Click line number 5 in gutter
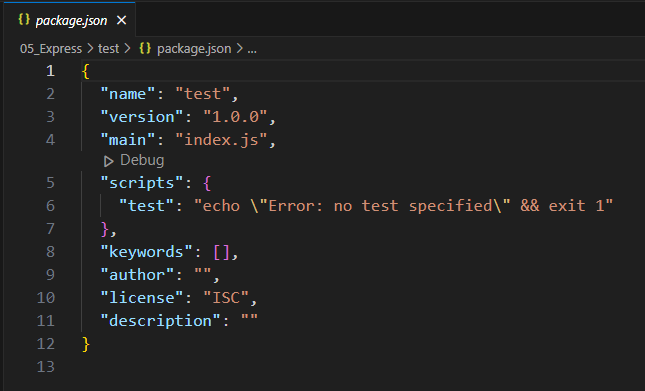Viewport: 645px width, 391px height. pyautogui.click(x=50, y=183)
